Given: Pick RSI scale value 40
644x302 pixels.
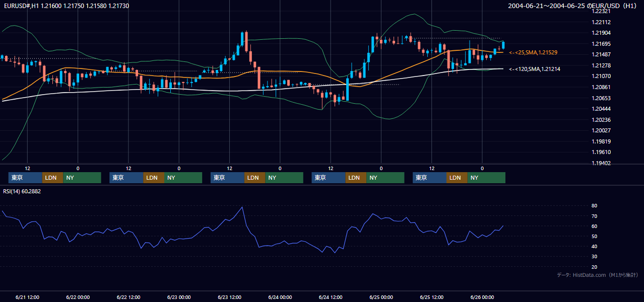Looking at the screenshot, I should [x=595, y=246].
